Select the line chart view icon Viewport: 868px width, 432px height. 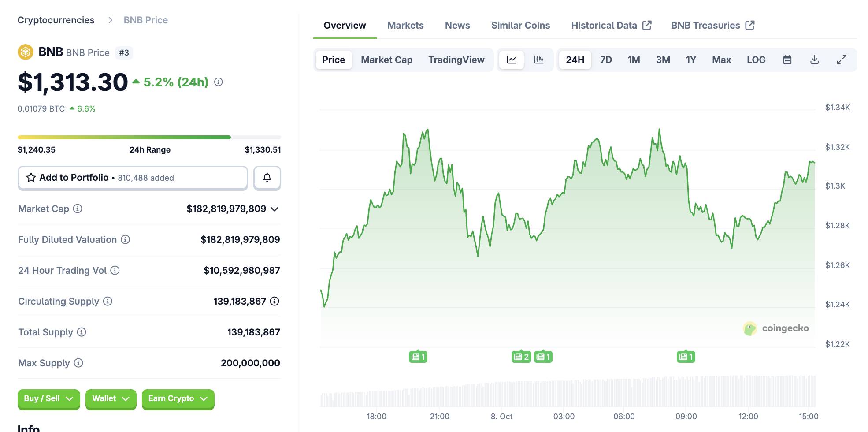click(x=512, y=60)
